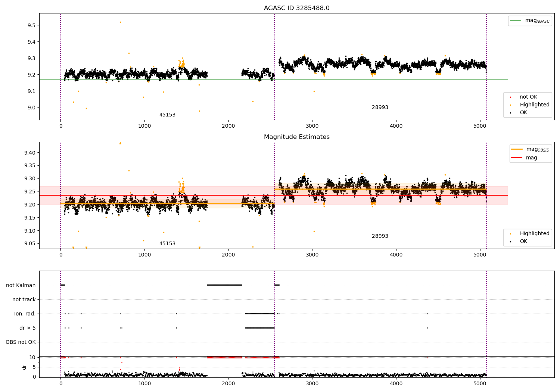Click the '9.0' y-axis tick in top plot
560x392 pixels.
click(x=31, y=108)
